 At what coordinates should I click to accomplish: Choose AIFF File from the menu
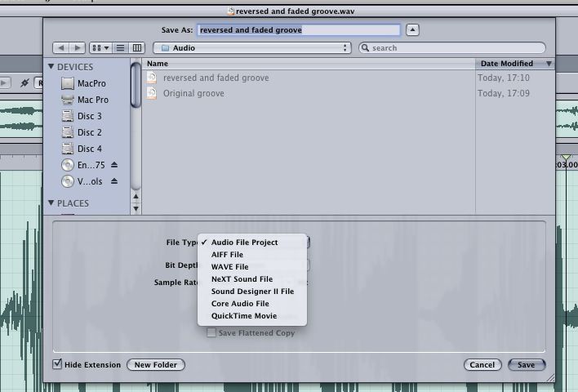coord(252,255)
